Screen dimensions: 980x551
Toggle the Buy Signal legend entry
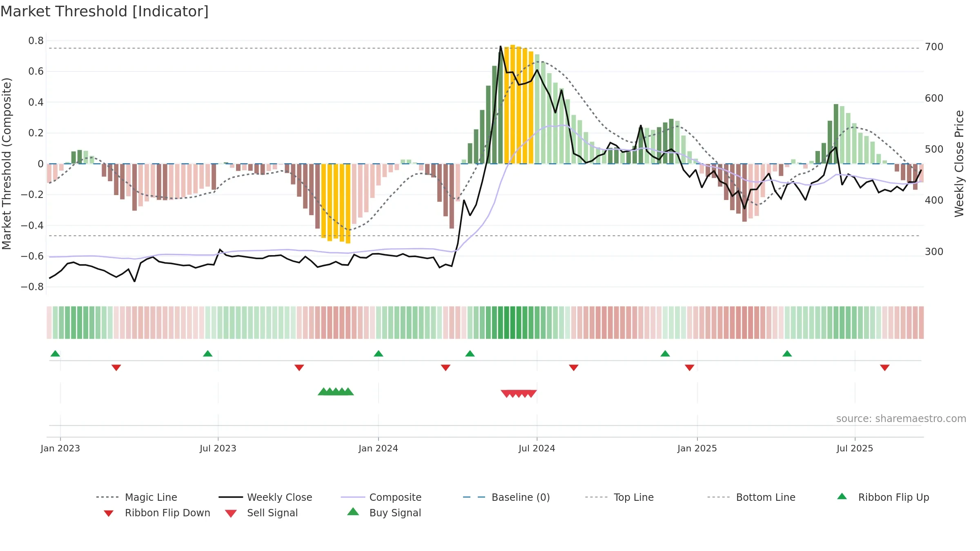point(384,513)
